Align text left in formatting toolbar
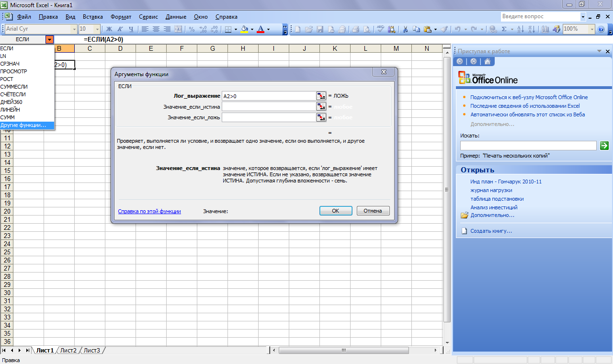Viewport: 613px width, 364px height. [x=145, y=29]
